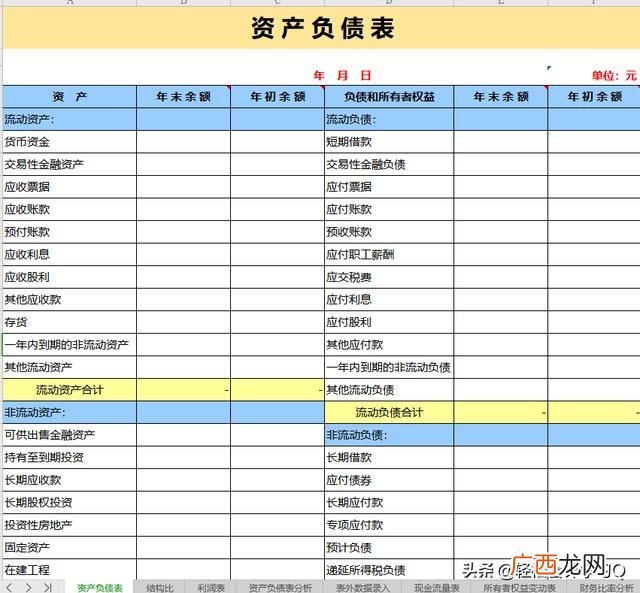This screenshot has width=640, height=593.
Task: Select the 其他流动负债 cell
Action: (x=389, y=390)
